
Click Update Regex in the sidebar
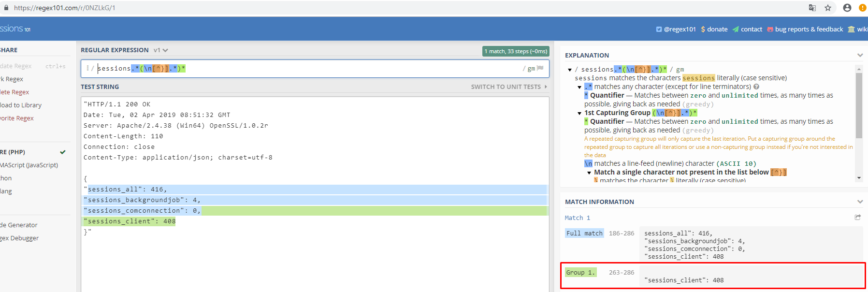(15, 66)
